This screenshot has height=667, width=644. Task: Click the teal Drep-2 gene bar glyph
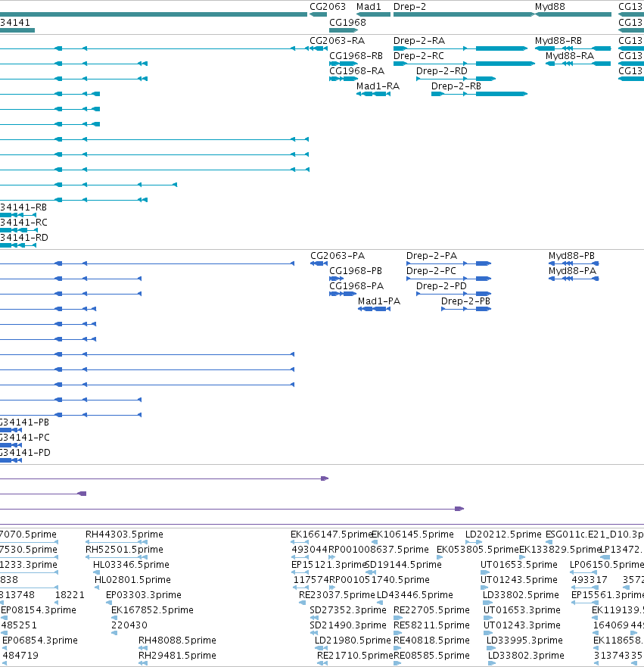[463, 14]
